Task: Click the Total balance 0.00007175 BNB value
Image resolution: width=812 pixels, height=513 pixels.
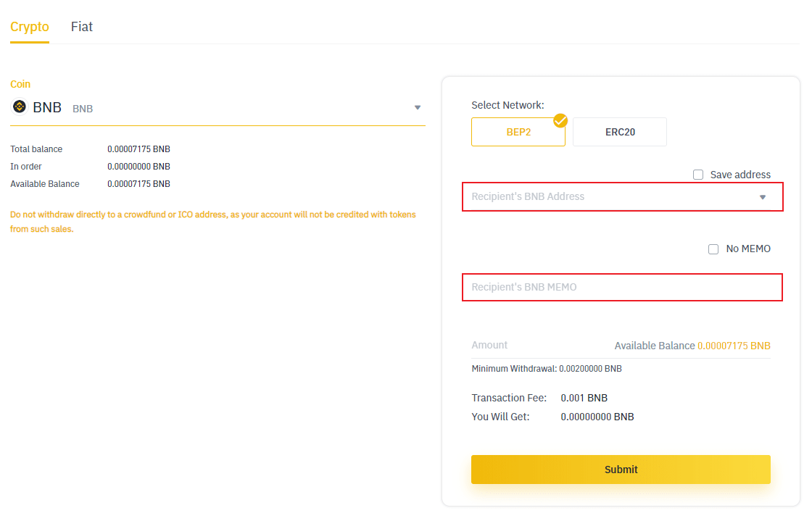Action: tap(138, 149)
